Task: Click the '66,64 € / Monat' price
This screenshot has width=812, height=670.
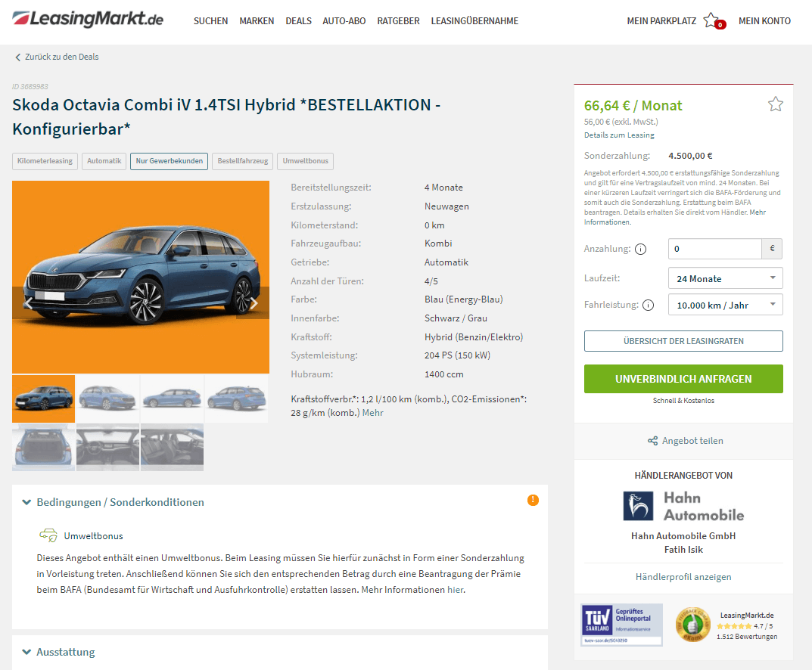Action: coord(633,106)
